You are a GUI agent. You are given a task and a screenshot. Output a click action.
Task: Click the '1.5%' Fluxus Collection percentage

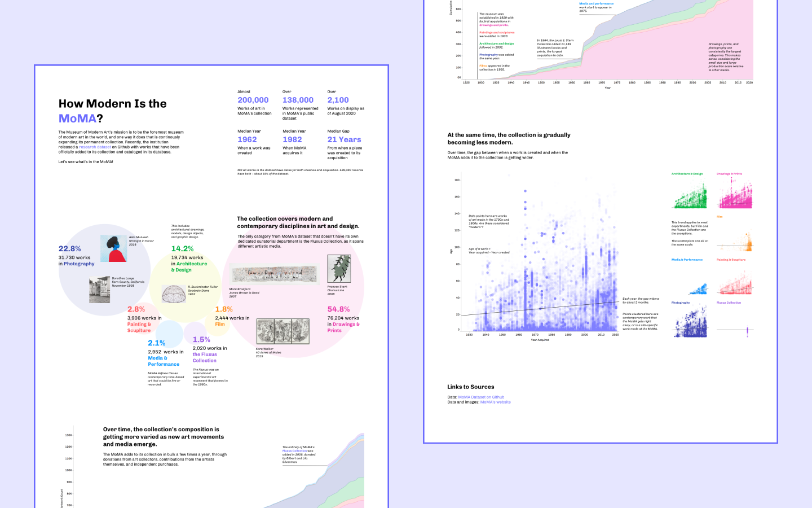pyautogui.click(x=201, y=340)
